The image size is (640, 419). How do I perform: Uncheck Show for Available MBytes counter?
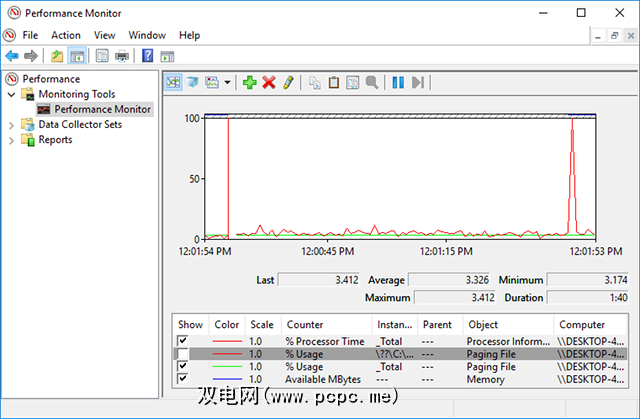click(x=182, y=378)
